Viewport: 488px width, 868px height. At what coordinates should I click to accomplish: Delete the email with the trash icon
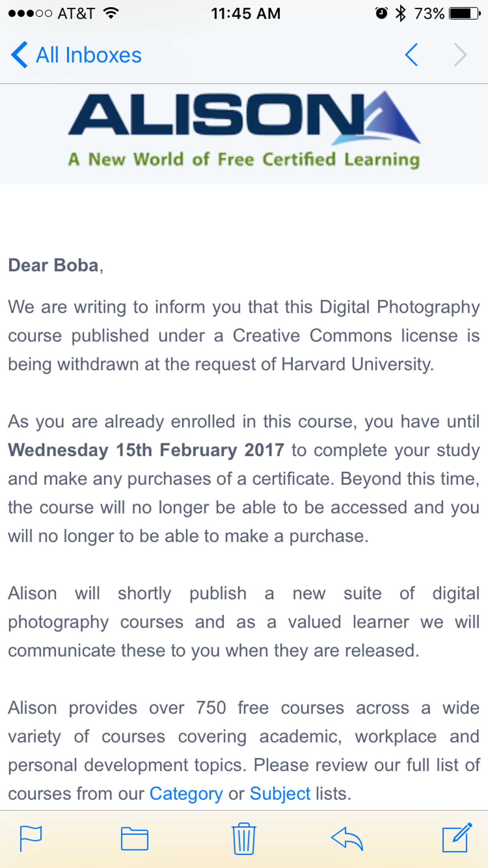[244, 838]
